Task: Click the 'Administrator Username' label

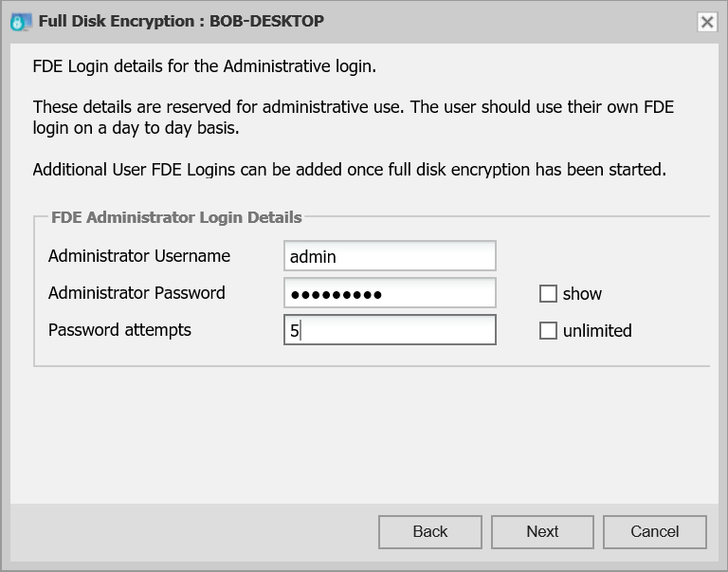Action: tap(139, 256)
